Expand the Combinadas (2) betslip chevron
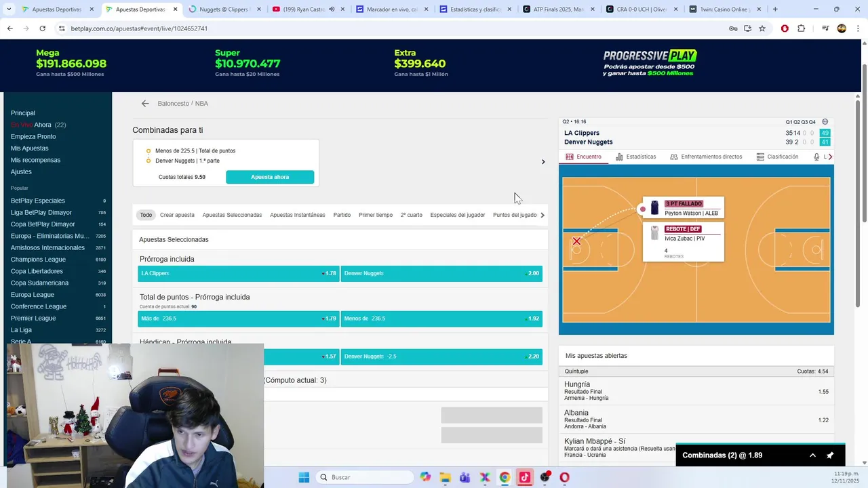868x488 pixels. point(812,455)
